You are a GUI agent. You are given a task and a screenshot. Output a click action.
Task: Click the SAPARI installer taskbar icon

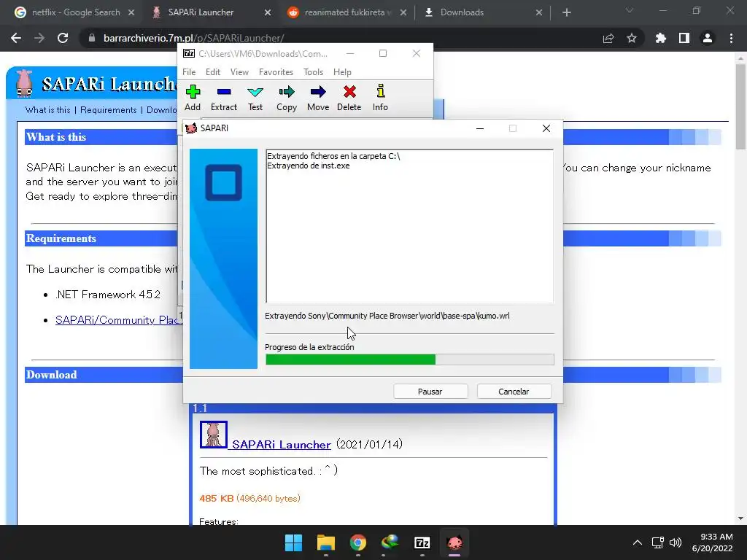click(x=454, y=542)
